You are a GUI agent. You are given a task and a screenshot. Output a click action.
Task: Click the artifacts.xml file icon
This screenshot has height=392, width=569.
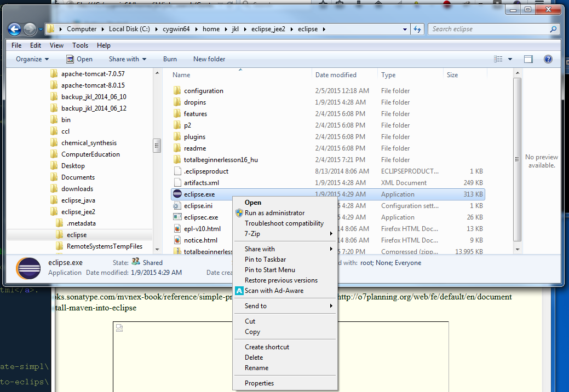(x=177, y=183)
